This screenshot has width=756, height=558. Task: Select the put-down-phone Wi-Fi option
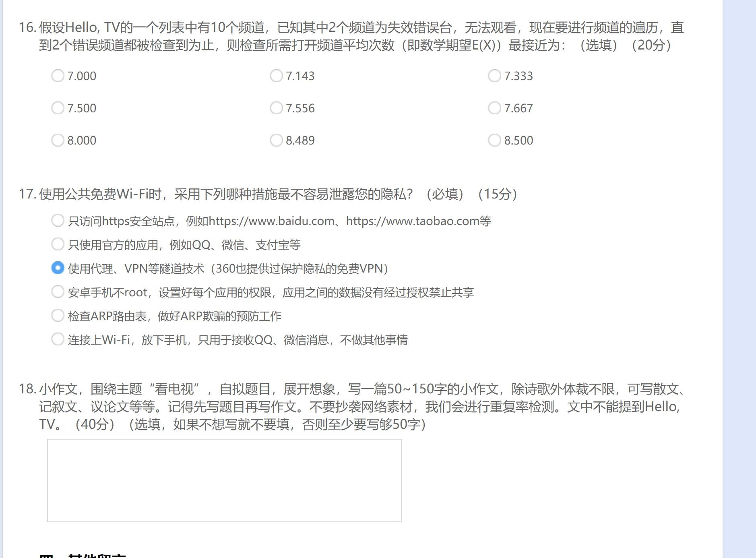click(58, 339)
